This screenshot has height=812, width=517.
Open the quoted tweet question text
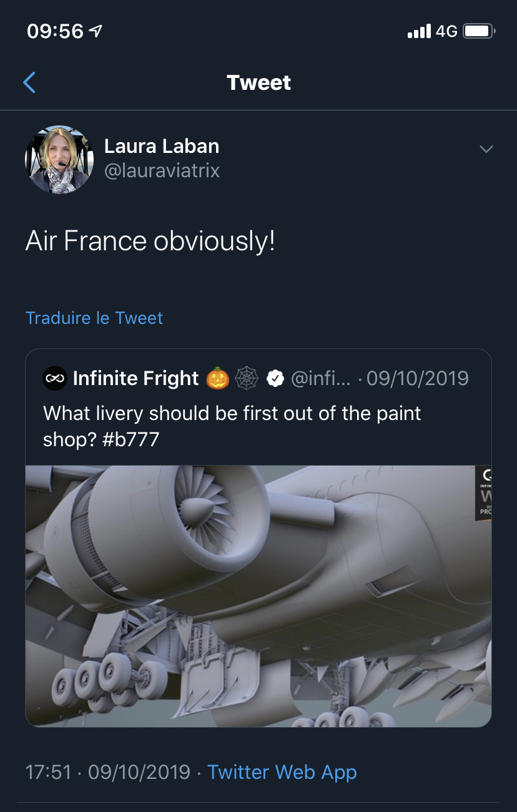point(232,413)
